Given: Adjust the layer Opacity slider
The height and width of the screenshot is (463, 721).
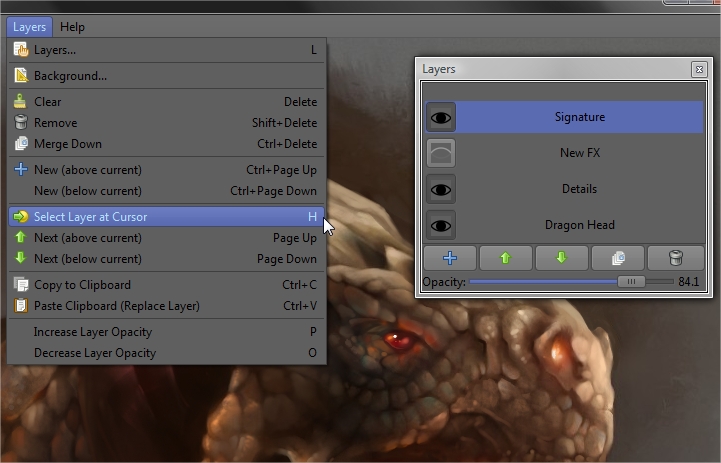Looking at the screenshot, I should (630, 282).
